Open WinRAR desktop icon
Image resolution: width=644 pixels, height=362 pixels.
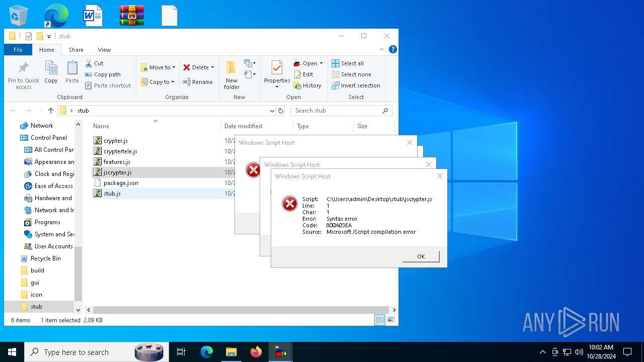(132, 16)
